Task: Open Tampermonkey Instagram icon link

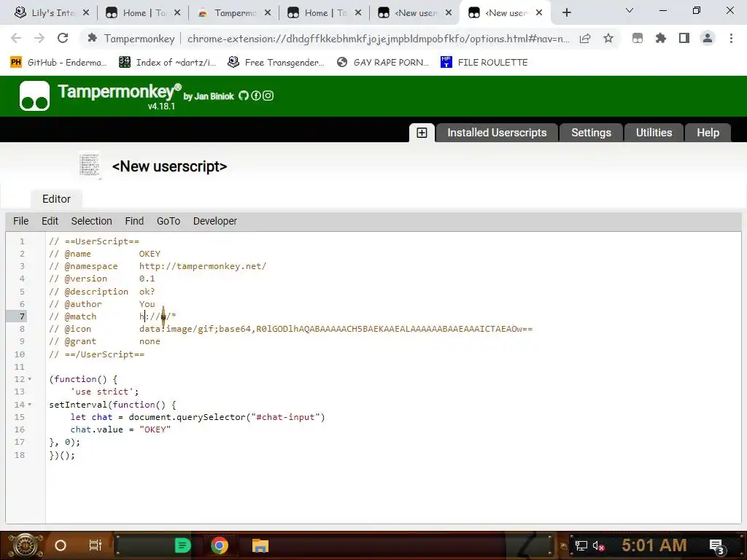Action: pos(268,96)
